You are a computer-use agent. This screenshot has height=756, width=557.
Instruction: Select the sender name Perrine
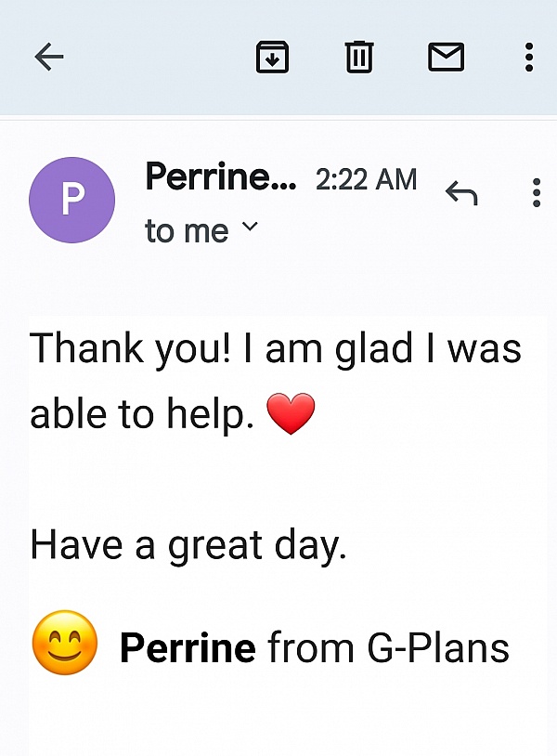click(220, 176)
